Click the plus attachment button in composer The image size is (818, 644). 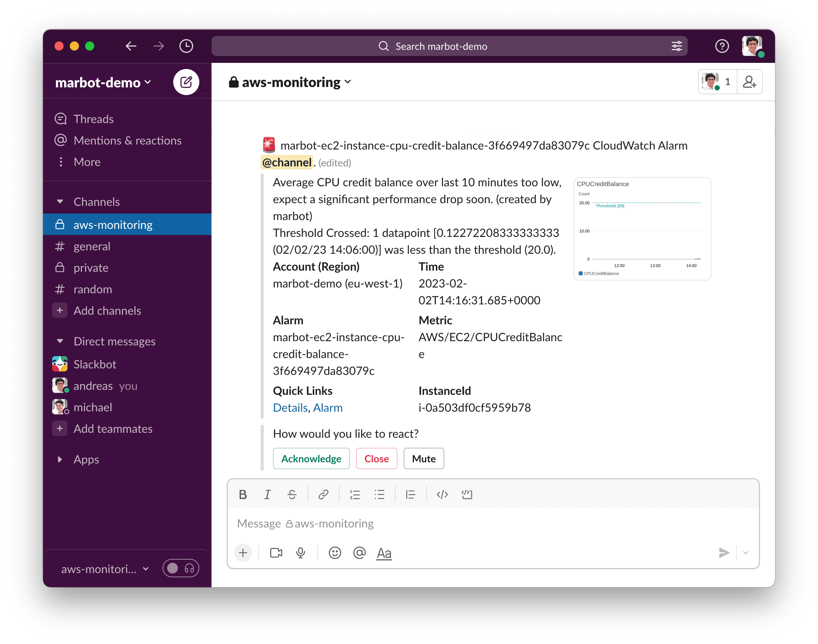243,553
